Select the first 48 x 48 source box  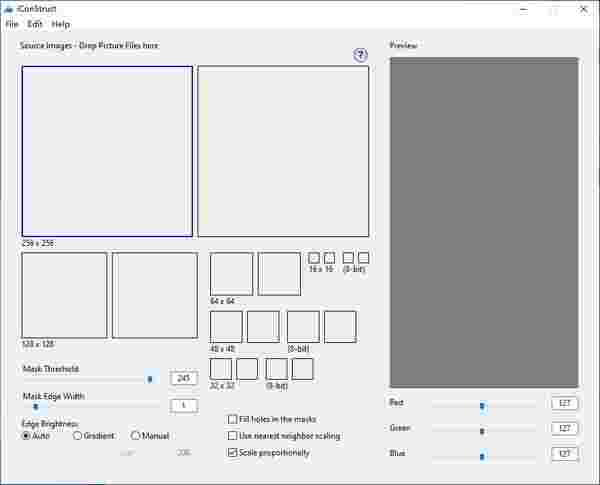[x=226, y=327]
